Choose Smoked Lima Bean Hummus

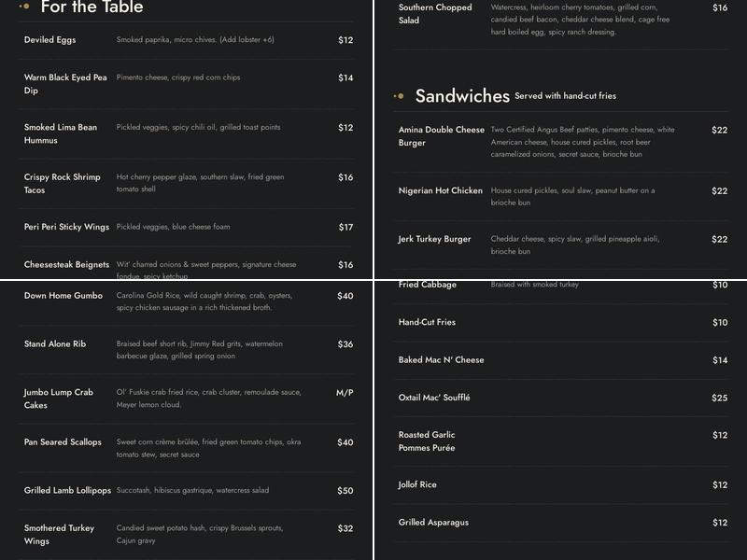point(187,133)
